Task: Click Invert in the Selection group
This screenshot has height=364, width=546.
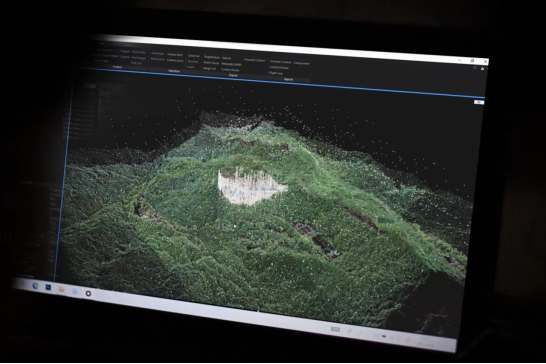Action: tap(190, 67)
